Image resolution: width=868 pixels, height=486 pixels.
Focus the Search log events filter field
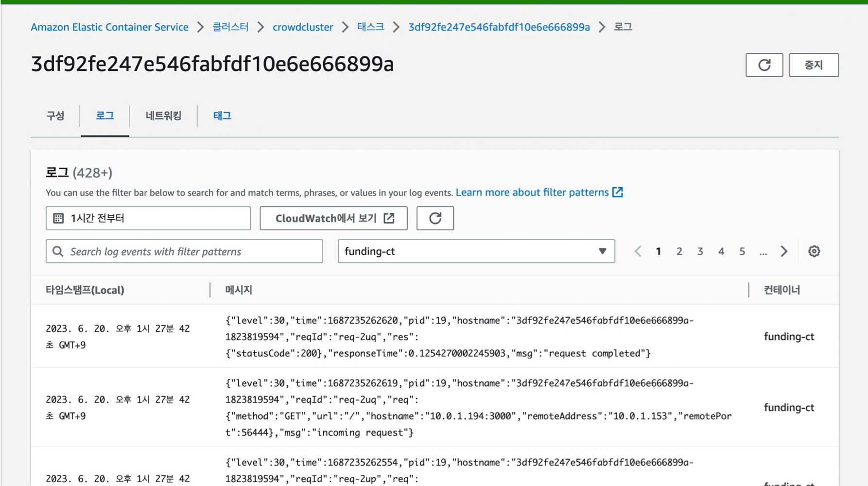point(184,251)
